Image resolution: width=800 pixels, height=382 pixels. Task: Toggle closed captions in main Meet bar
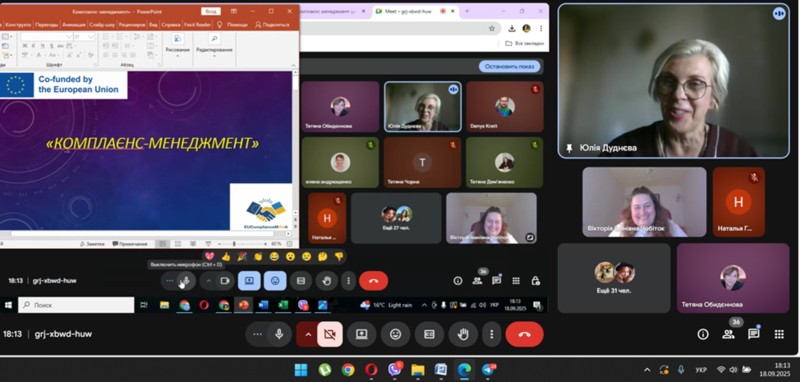coord(429,334)
